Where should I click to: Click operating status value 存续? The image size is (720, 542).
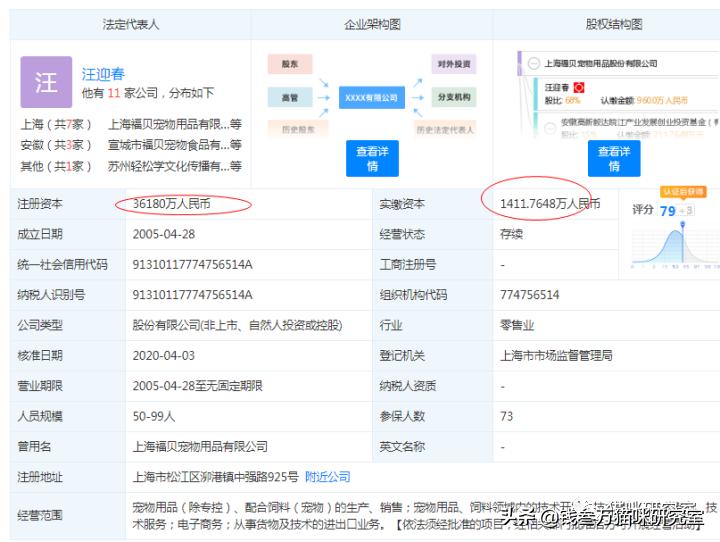point(511,234)
